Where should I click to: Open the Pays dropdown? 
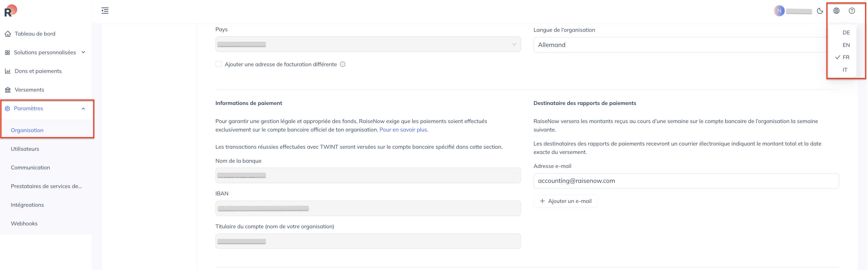368,44
